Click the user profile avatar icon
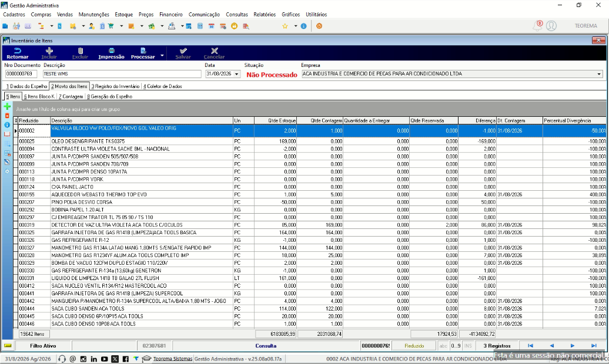609x364 pixels. 551,26
